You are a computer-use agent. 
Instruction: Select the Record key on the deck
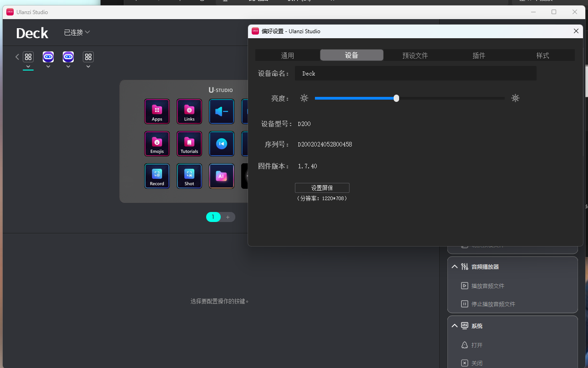157,176
